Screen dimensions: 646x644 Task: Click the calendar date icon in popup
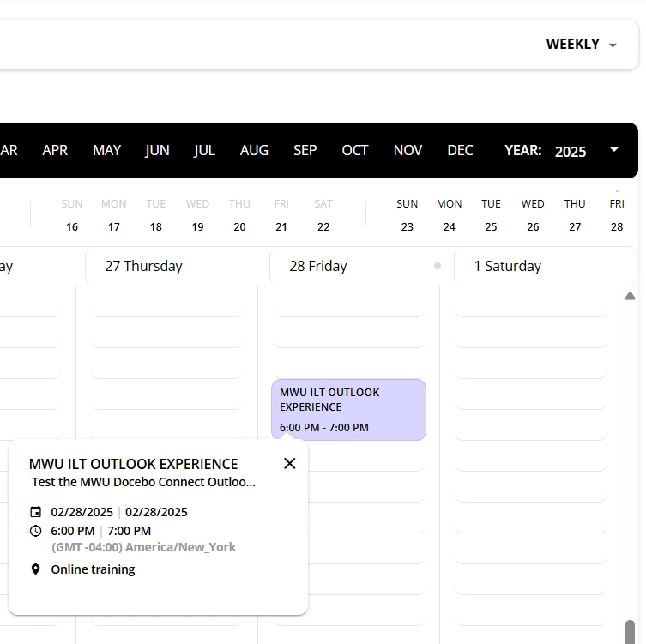(35, 512)
